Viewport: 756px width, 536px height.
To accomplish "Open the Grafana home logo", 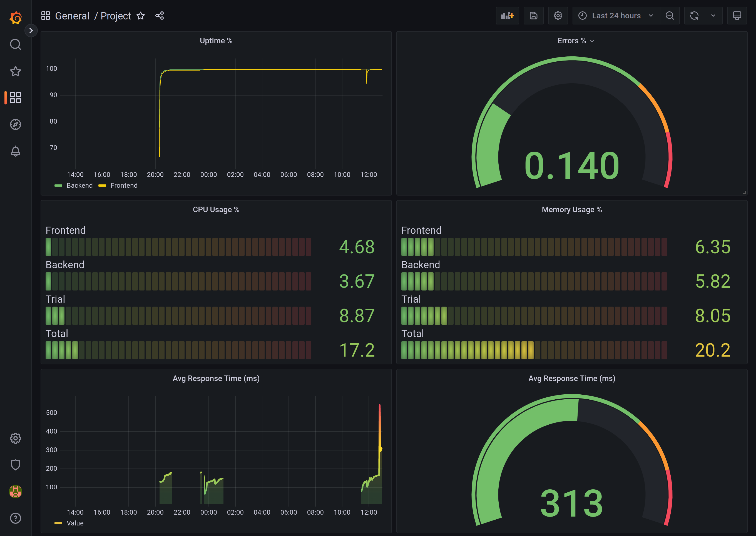I will coord(16,17).
